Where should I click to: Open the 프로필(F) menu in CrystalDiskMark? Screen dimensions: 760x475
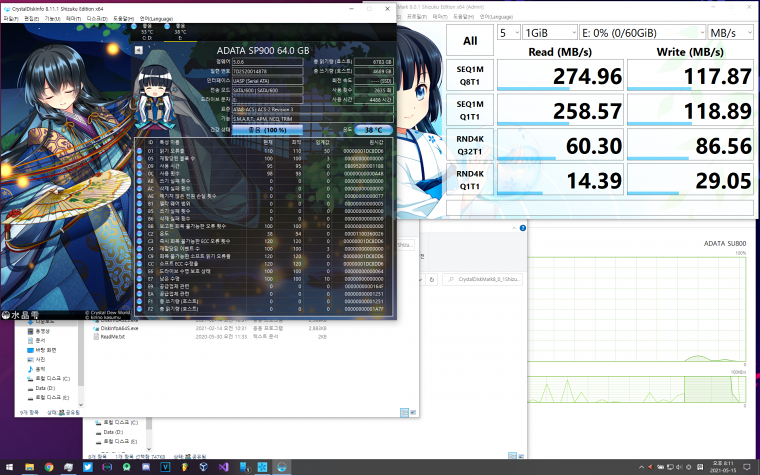point(416,16)
